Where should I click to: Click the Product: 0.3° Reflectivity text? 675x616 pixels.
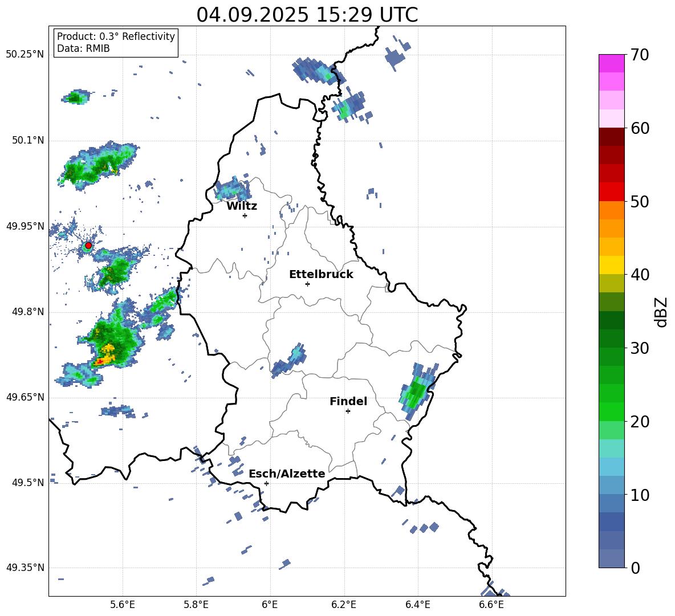click(x=116, y=36)
